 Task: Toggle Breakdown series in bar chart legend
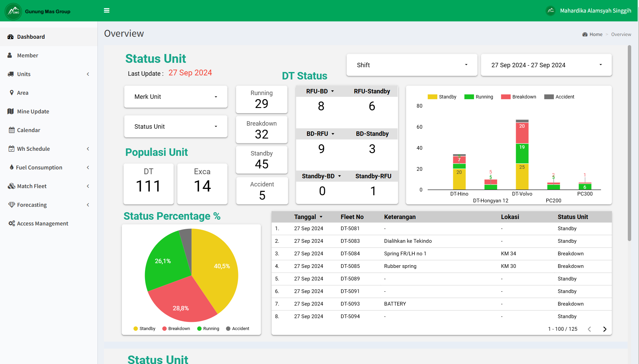(518, 97)
